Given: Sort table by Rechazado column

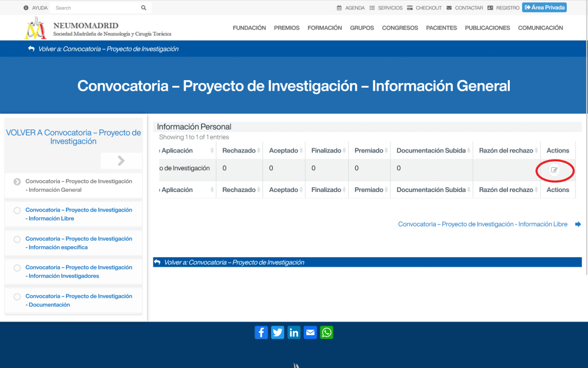Looking at the screenshot, I should [239, 151].
